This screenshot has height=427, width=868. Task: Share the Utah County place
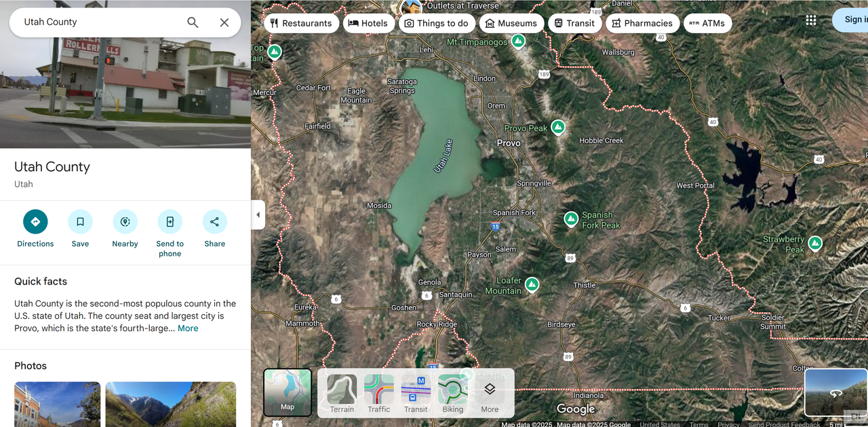point(214,229)
